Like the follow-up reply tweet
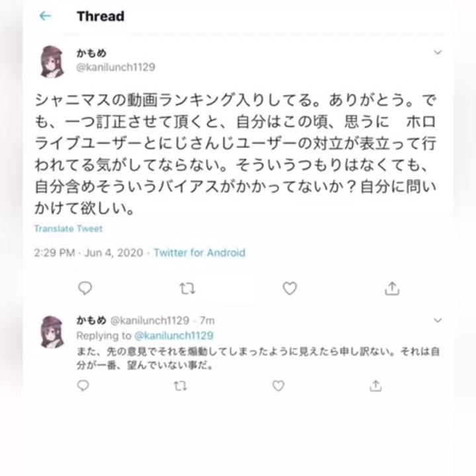 coord(278,386)
